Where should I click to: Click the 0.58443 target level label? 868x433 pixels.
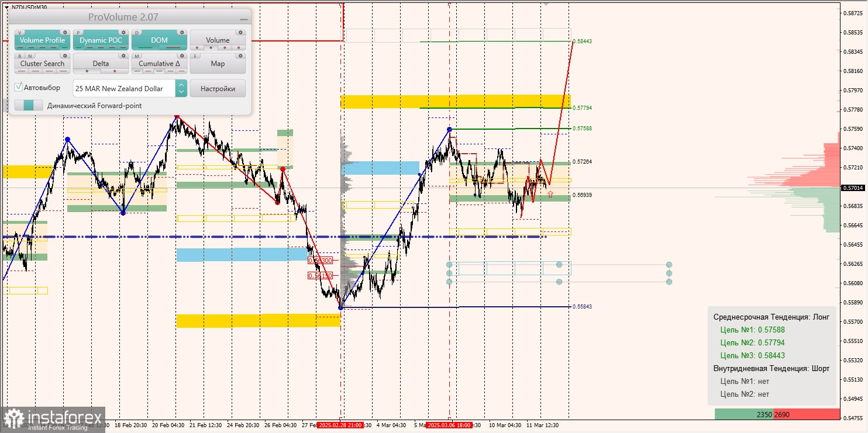[x=583, y=41]
